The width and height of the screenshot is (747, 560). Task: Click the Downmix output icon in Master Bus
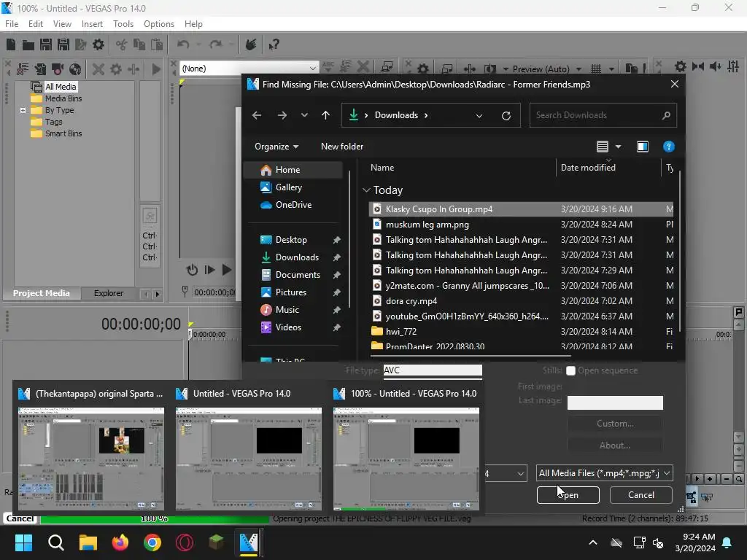[698, 66]
